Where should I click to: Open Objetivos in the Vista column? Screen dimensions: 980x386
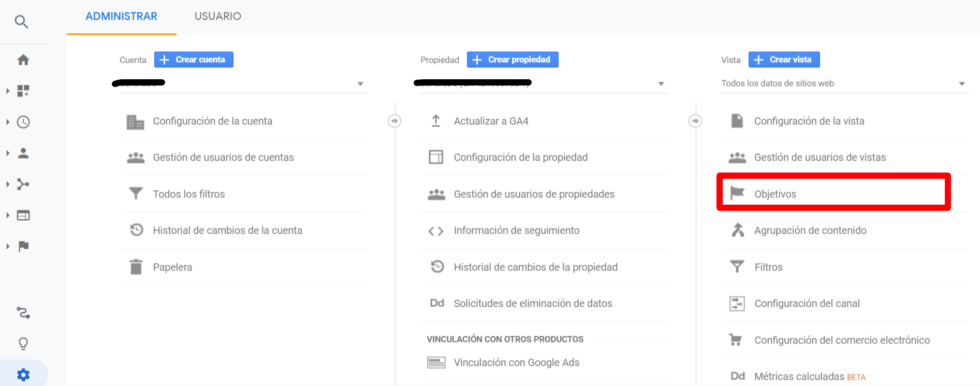775,194
